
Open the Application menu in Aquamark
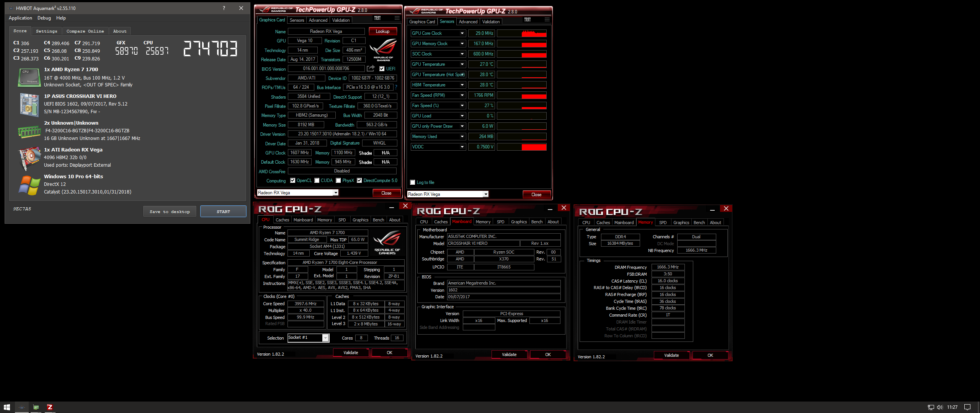[x=20, y=18]
